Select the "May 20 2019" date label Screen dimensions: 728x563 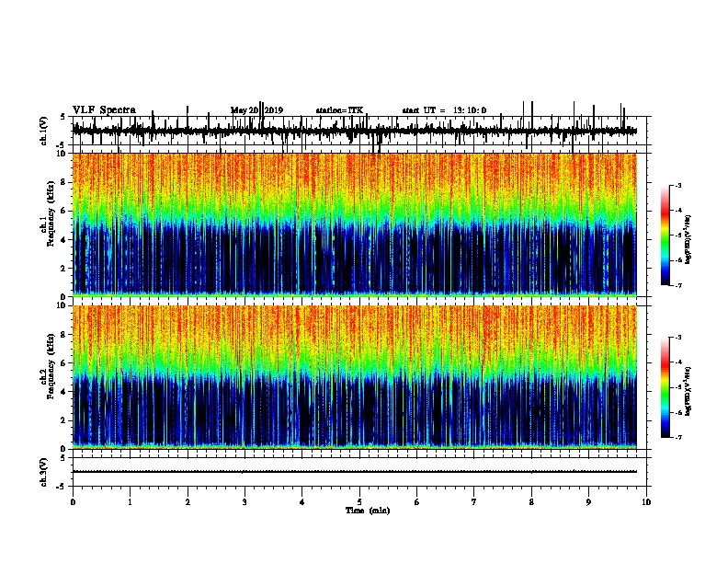(256, 110)
